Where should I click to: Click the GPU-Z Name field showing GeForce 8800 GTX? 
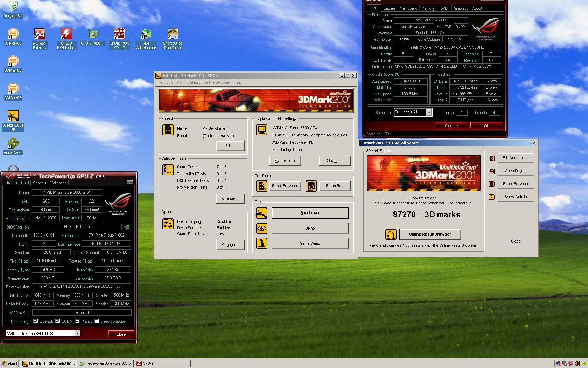[x=67, y=192]
